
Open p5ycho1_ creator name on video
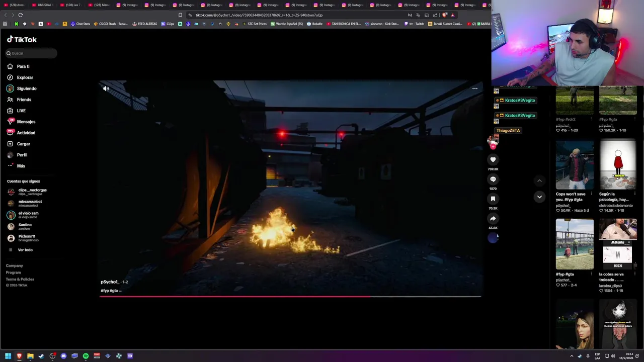point(110,282)
